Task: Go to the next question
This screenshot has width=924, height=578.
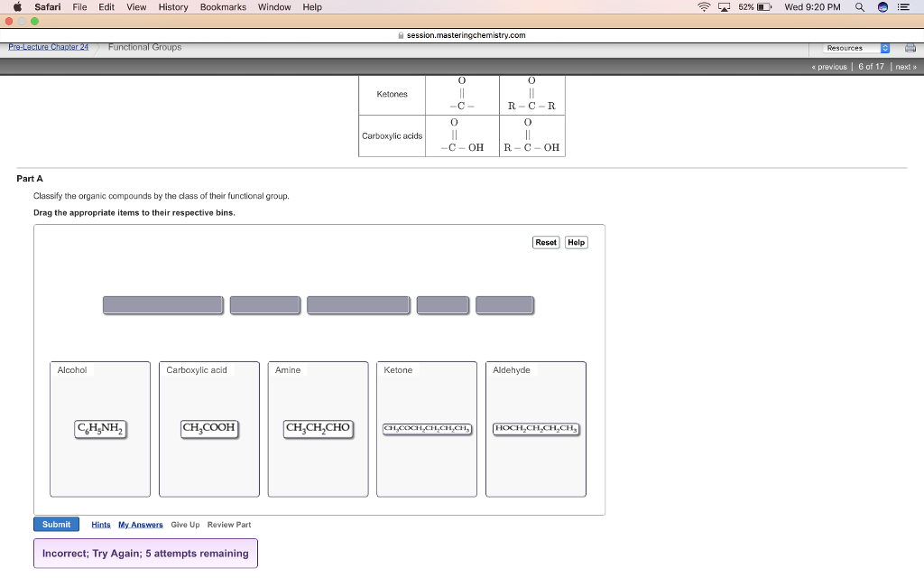Action: pos(905,67)
